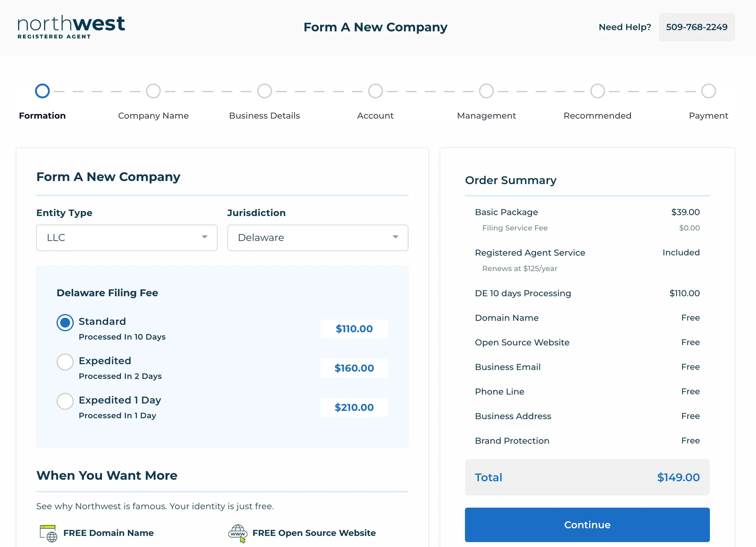Click the Total $149.00 amount
Image resolution: width=756 pixels, height=547 pixels.
[678, 477]
